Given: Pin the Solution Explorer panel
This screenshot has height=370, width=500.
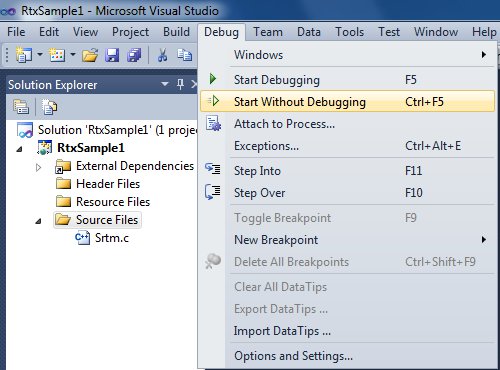Looking at the screenshot, I should tap(180, 84).
